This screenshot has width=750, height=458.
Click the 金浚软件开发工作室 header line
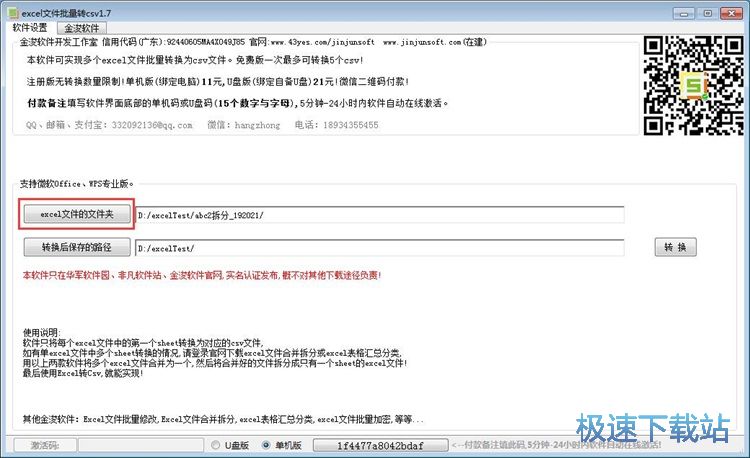(x=253, y=42)
